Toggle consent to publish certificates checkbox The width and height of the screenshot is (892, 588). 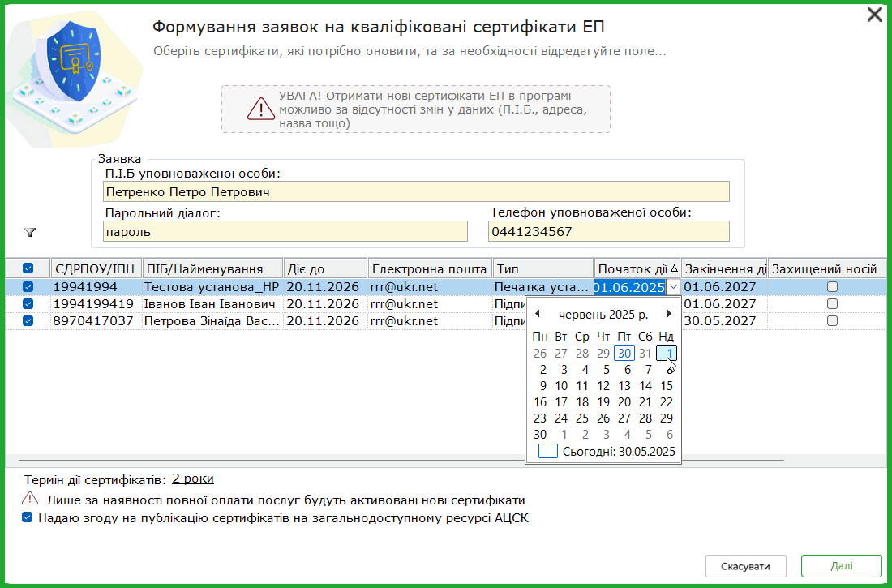(x=27, y=518)
